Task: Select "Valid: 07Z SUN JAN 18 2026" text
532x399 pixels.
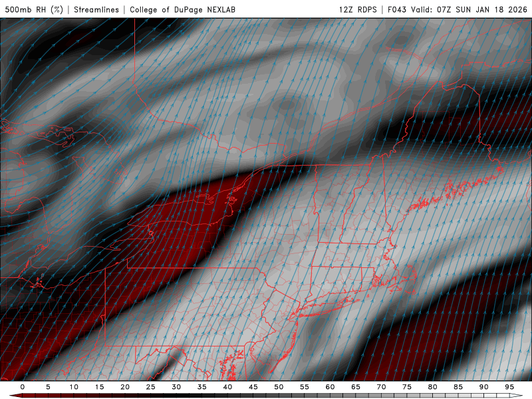Action: click(x=469, y=10)
